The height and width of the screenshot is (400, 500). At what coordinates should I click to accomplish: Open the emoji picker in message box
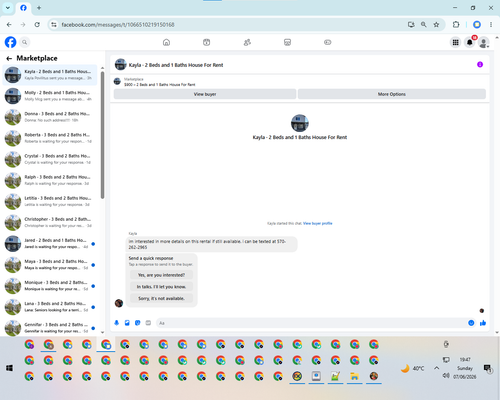[x=471, y=323]
